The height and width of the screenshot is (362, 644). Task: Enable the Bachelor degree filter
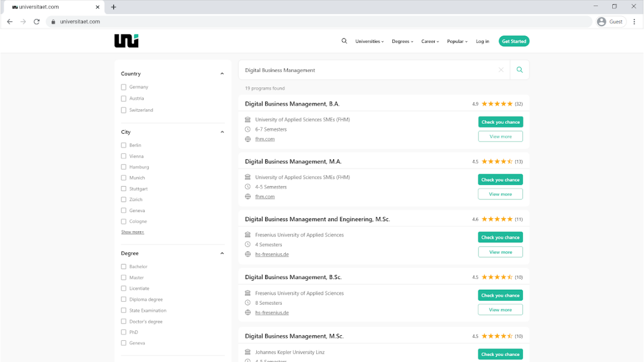point(124,267)
